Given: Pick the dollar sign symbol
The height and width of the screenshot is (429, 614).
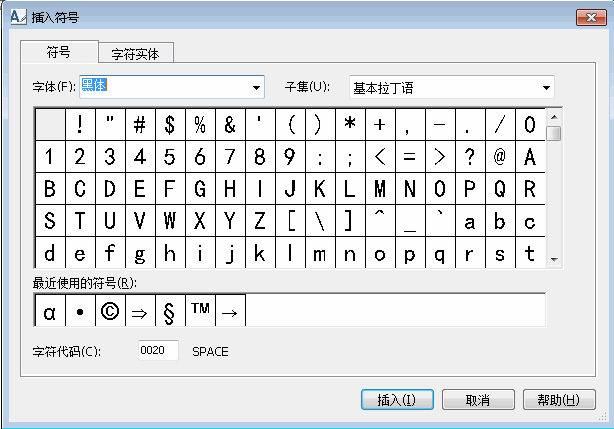Looking at the screenshot, I should tap(170, 124).
